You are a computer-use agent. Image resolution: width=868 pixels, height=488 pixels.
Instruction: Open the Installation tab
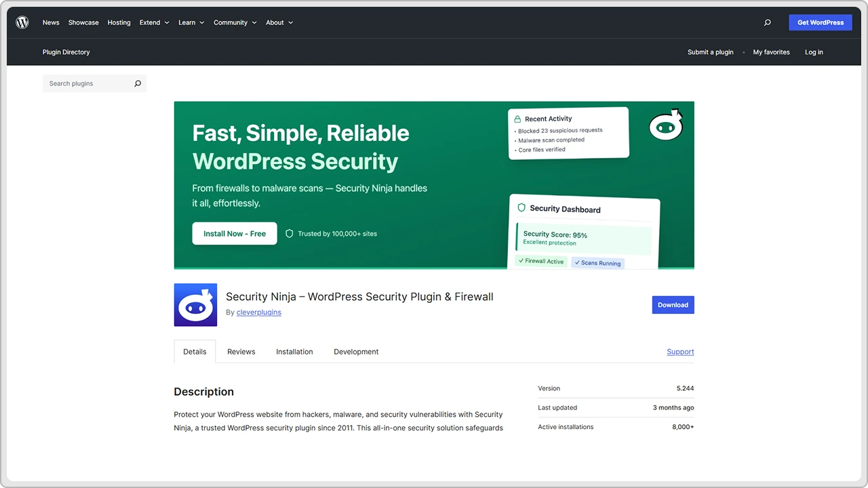[294, 352]
